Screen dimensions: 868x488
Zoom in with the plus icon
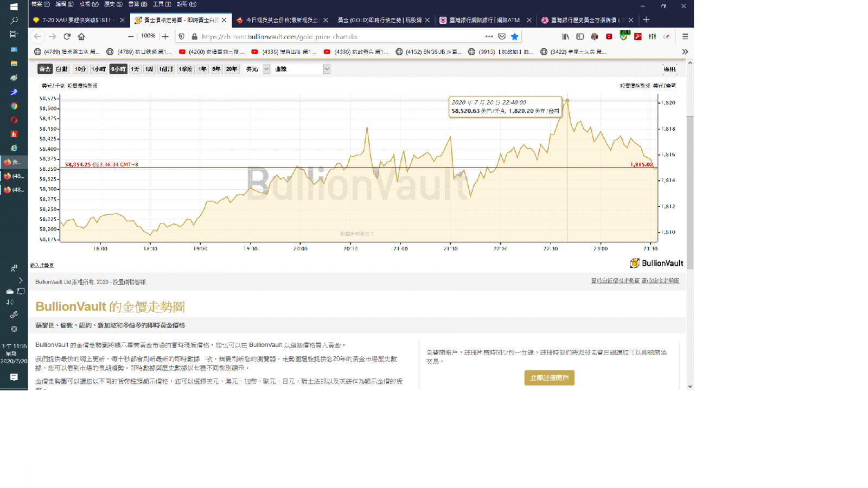tap(165, 36)
